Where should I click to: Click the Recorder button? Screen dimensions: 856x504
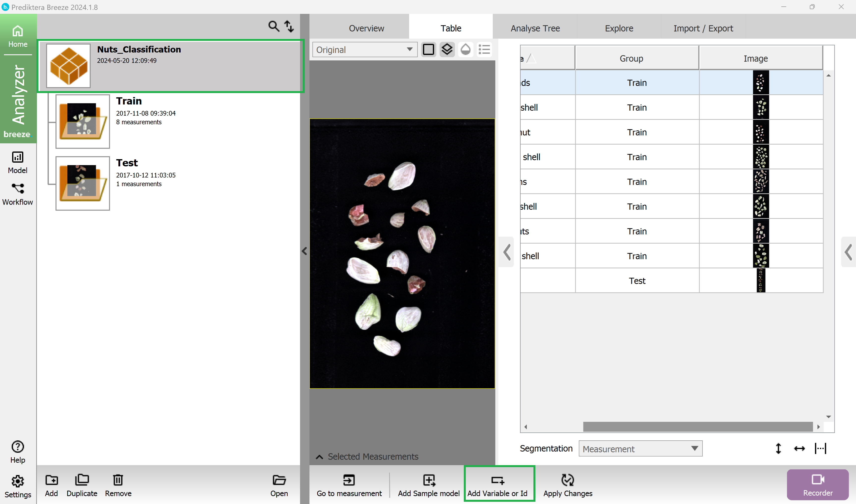tap(817, 484)
